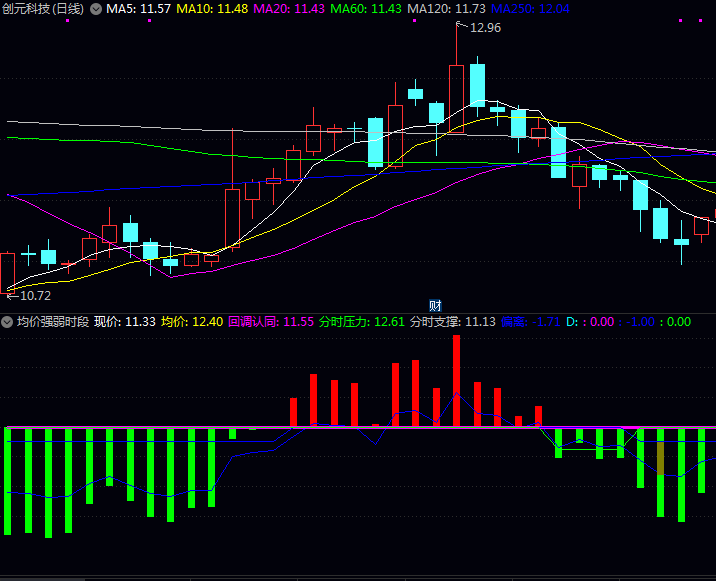Click the MA10: 11.48 label
Screen dimensions: 716x581
pos(212,9)
